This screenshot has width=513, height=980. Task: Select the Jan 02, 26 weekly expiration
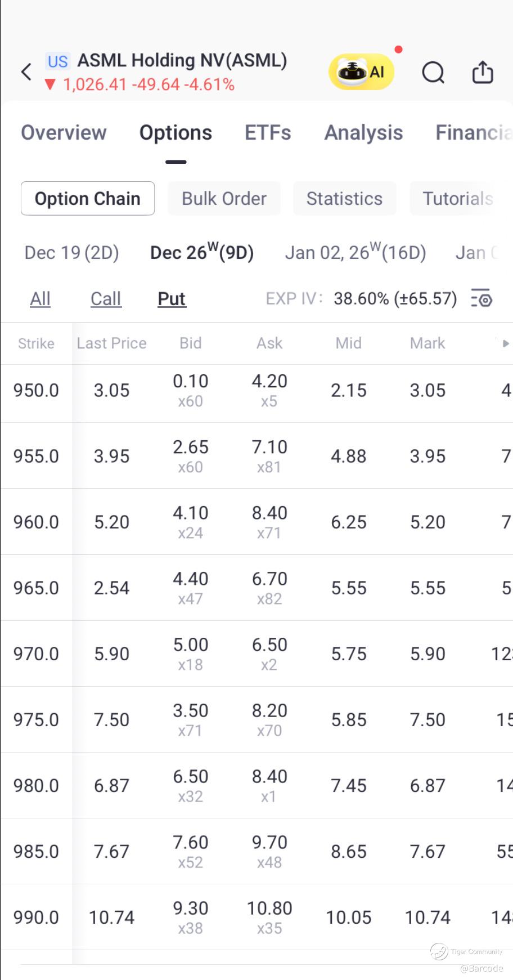(x=355, y=253)
